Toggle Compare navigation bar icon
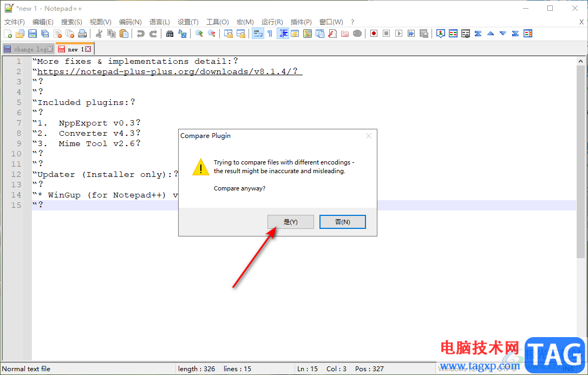The image size is (588, 375). [x=528, y=34]
